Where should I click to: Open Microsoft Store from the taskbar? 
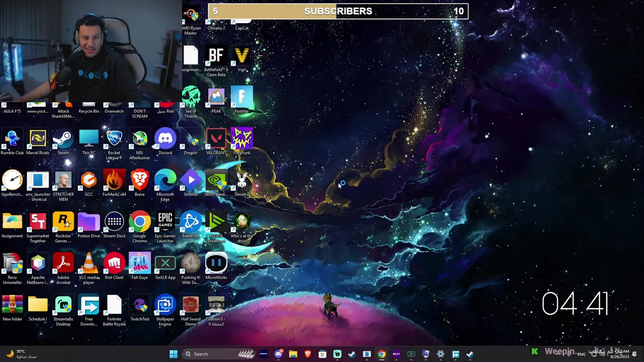323,354
